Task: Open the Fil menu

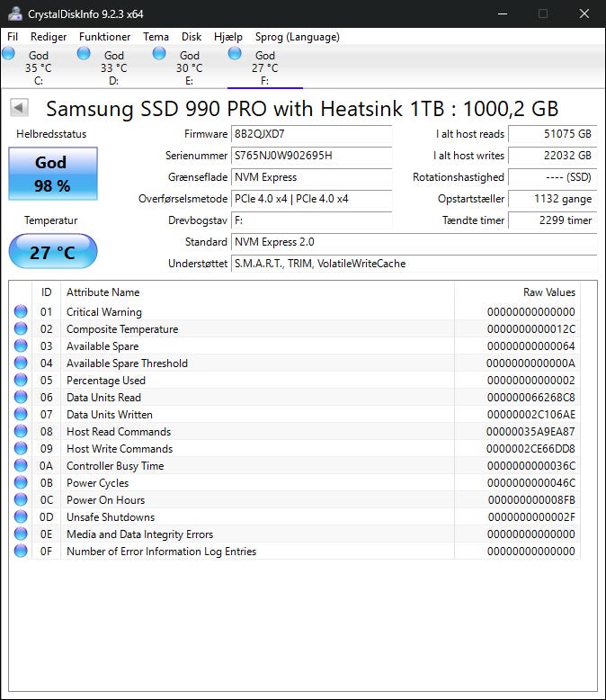Action: [13, 37]
